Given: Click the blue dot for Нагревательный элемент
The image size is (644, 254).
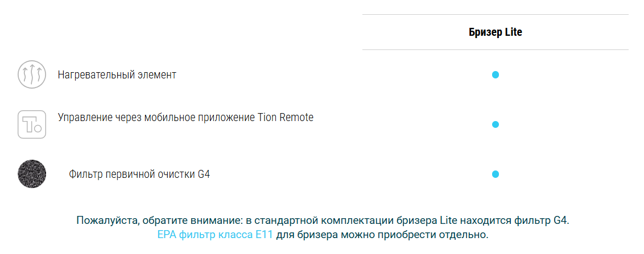Looking at the screenshot, I should [x=496, y=74].
